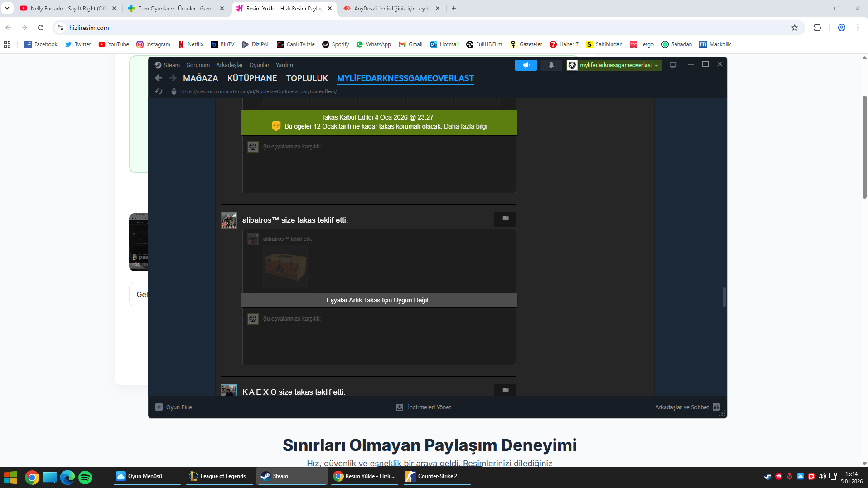
Task: Click the system clock showing 15:14
Action: tap(851, 474)
